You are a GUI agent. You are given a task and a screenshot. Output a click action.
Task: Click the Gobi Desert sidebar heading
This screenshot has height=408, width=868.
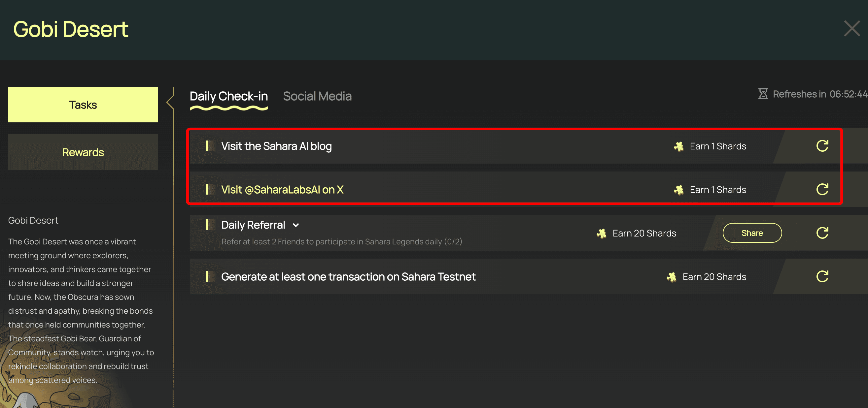click(33, 221)
